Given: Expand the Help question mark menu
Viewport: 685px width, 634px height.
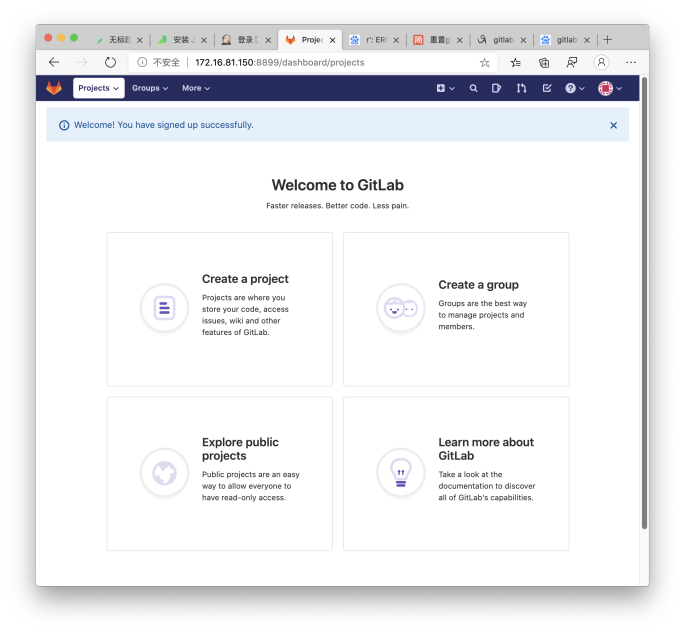Looking at the screenshot, I should (574, 88).
